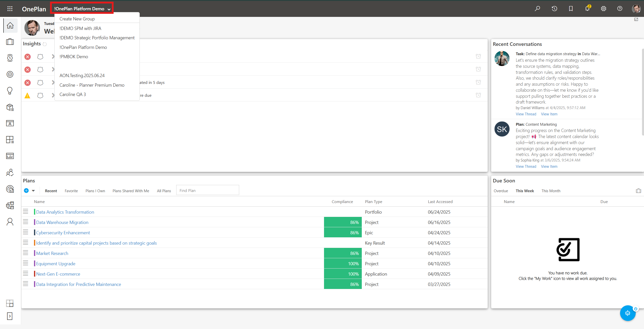Screen dimensions: 644x329
Task: Click Equipment Upgrade 100% compliance bar
Action: (343, 264)
